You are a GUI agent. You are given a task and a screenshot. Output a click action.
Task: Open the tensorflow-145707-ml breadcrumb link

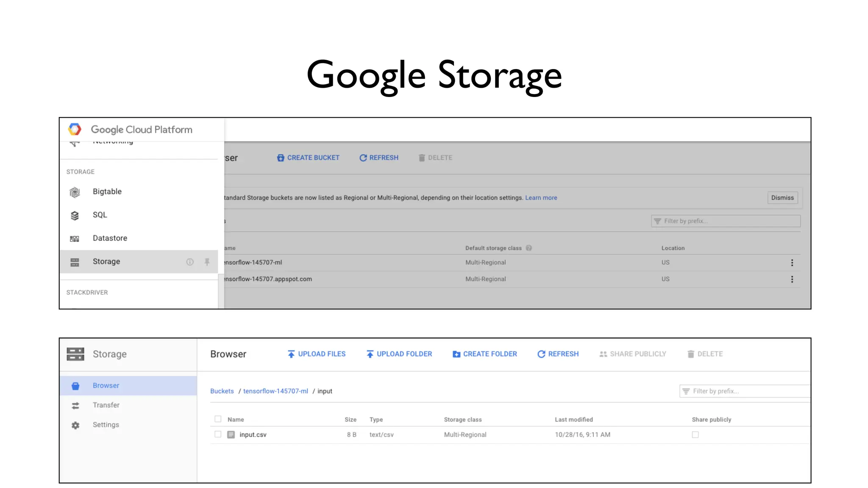[x=275, y=391]
